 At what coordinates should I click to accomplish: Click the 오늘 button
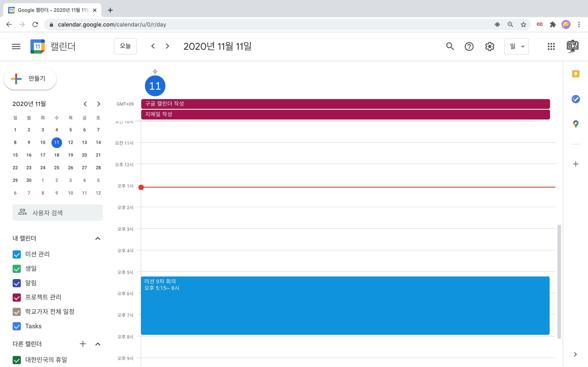pyautogui.click(x=125, y=46)
